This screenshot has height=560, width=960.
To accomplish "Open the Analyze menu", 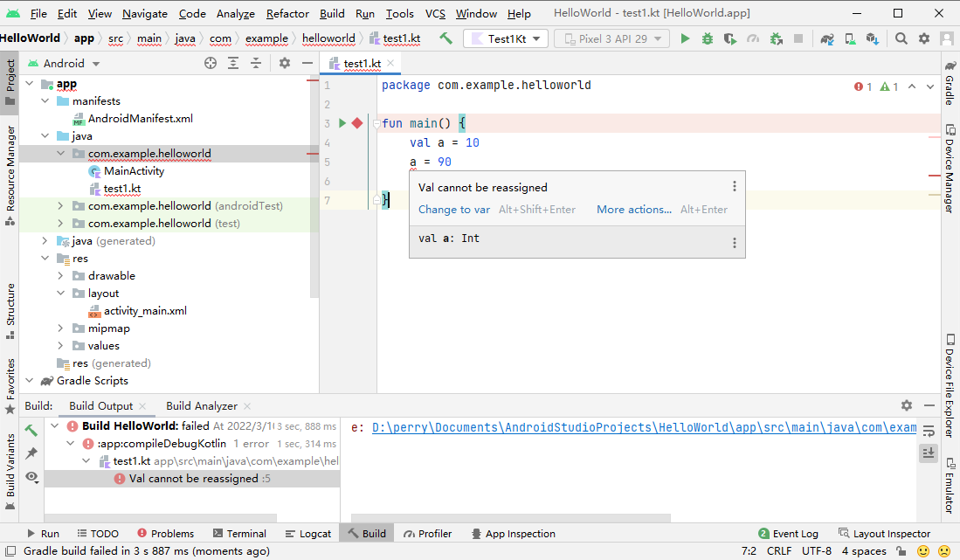I will (x=235, y=13).
